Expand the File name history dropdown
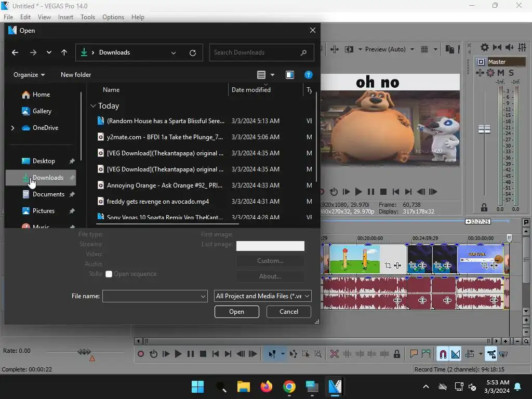 point(203,296)
